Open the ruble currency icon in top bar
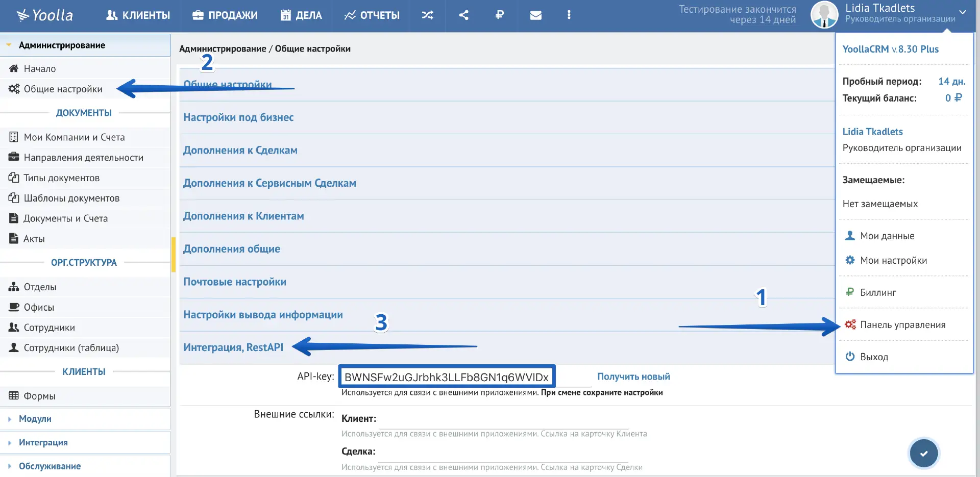This screenshot has height=477, width=980. [x=499, y=15]
